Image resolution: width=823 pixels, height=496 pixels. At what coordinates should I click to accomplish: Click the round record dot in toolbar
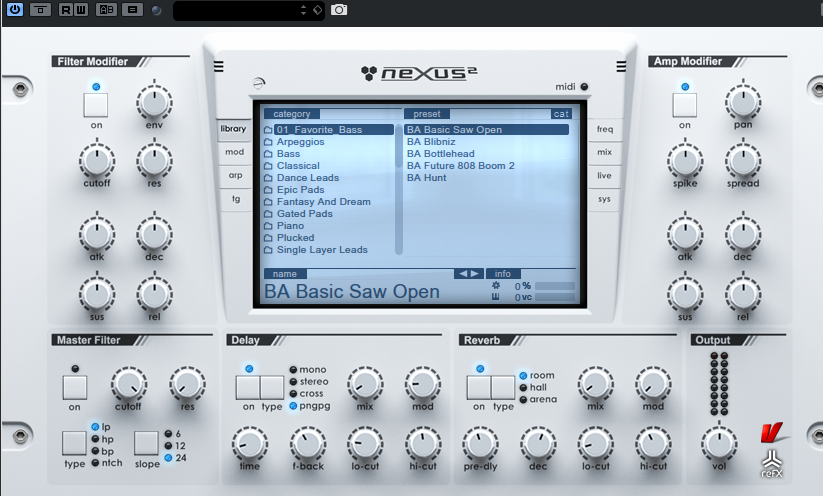(x=156, y=10)
